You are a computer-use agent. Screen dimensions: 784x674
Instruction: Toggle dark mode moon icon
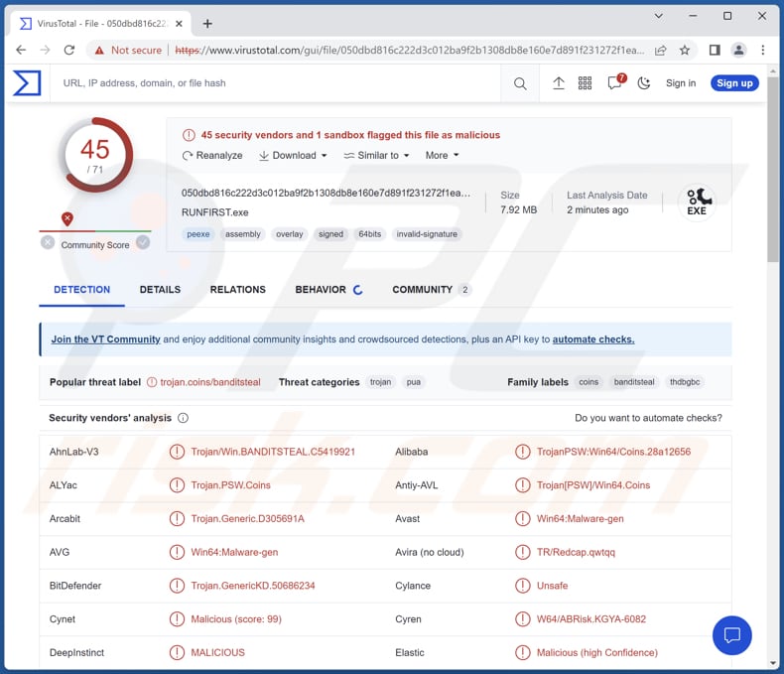click(644, 83)
